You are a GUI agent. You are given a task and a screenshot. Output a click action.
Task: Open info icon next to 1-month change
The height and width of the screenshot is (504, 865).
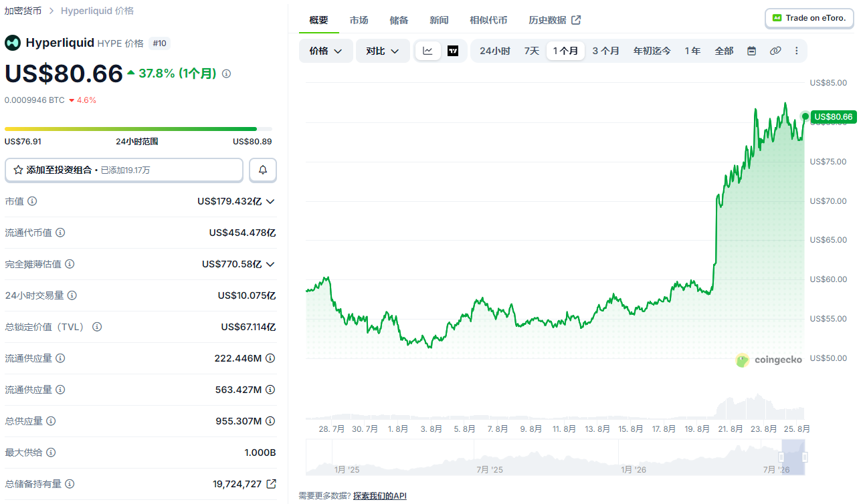[226, 74]
